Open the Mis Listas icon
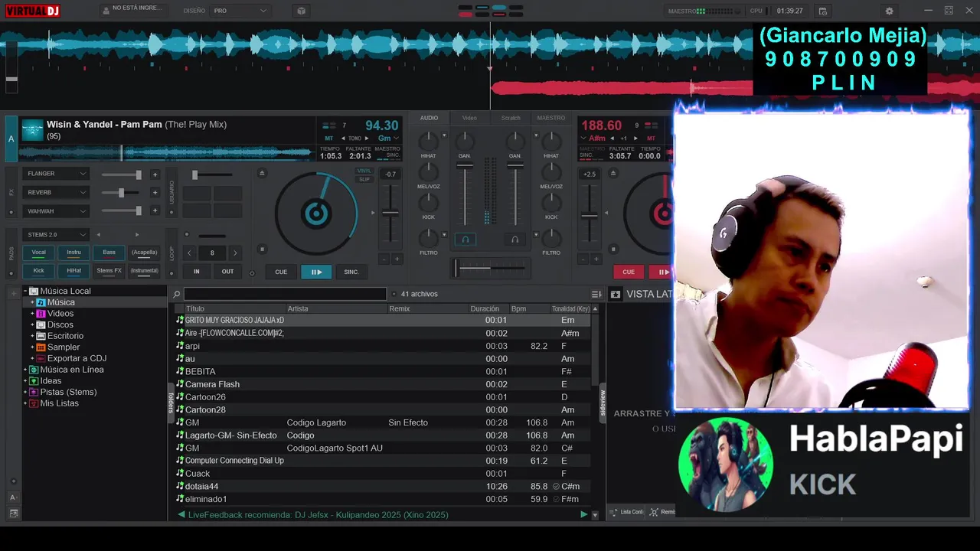 pos(34,403)
